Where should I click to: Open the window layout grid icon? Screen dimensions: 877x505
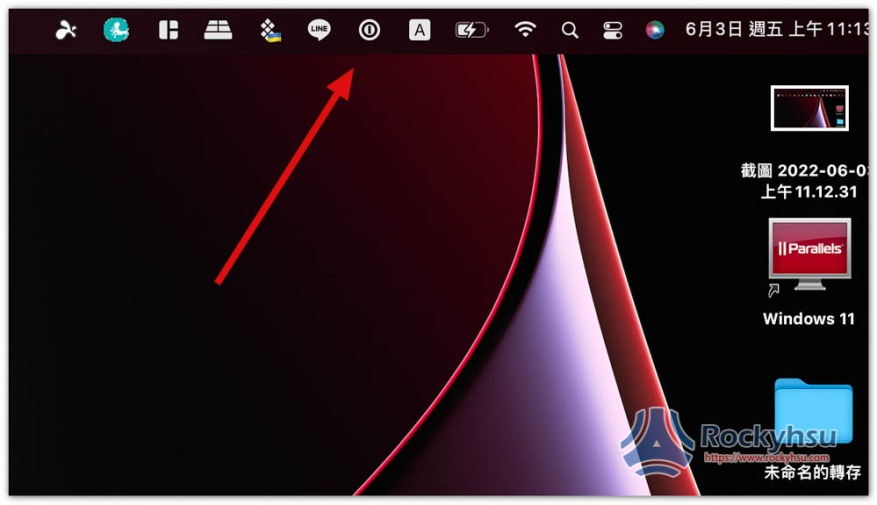coord(167,31)
